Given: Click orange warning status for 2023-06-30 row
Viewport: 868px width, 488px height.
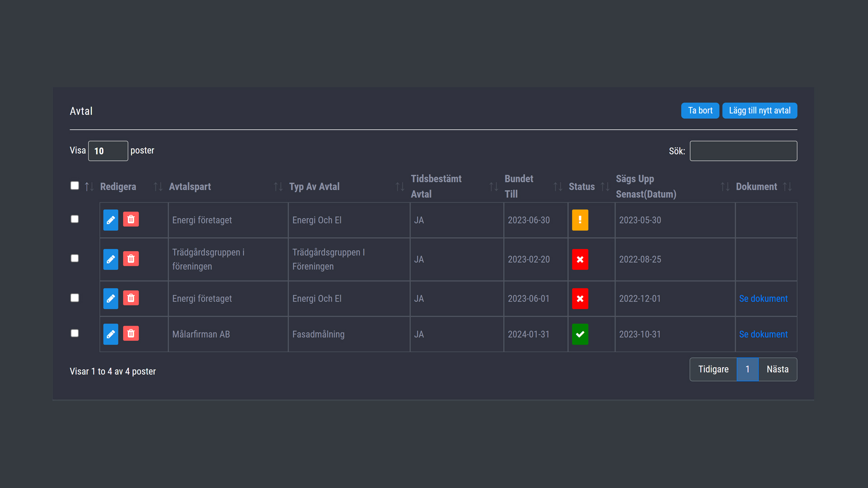Looking at the screenshot, I should tap(580, 220).
